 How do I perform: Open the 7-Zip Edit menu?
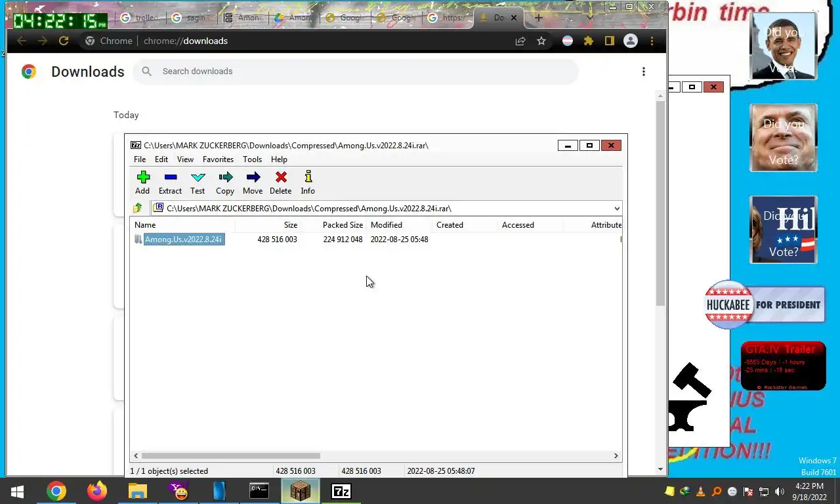pyautogui.click(x=161, y=159)
